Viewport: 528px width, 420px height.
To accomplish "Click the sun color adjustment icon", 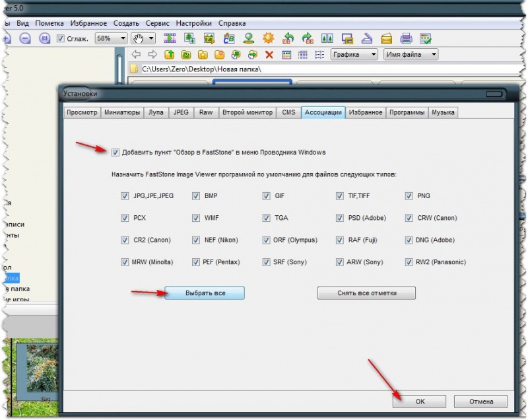I will 269,38.
